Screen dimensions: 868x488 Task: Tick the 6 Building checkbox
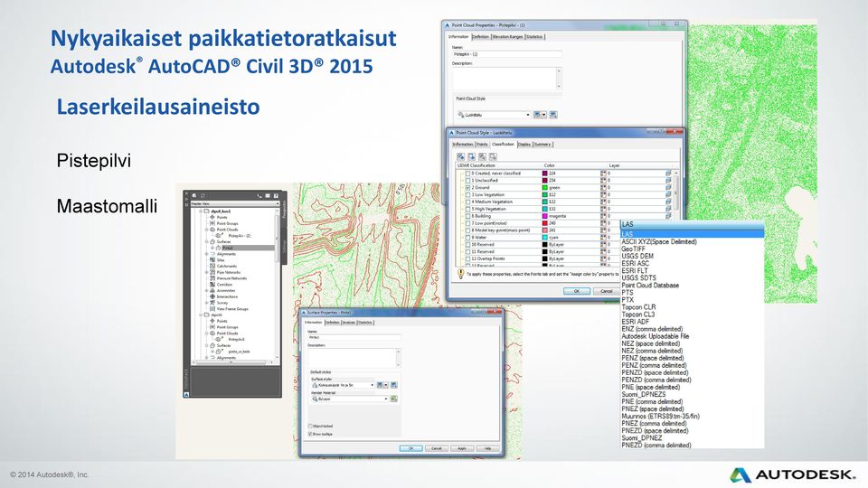click(467, 216)
